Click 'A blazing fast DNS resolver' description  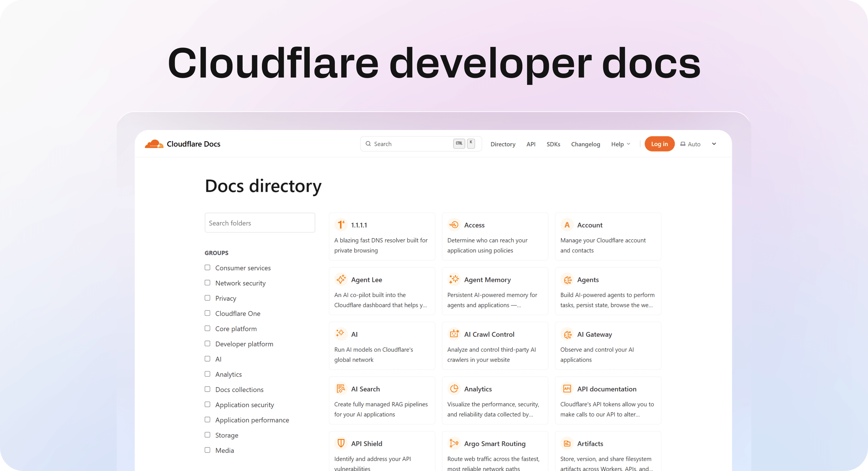381,245
